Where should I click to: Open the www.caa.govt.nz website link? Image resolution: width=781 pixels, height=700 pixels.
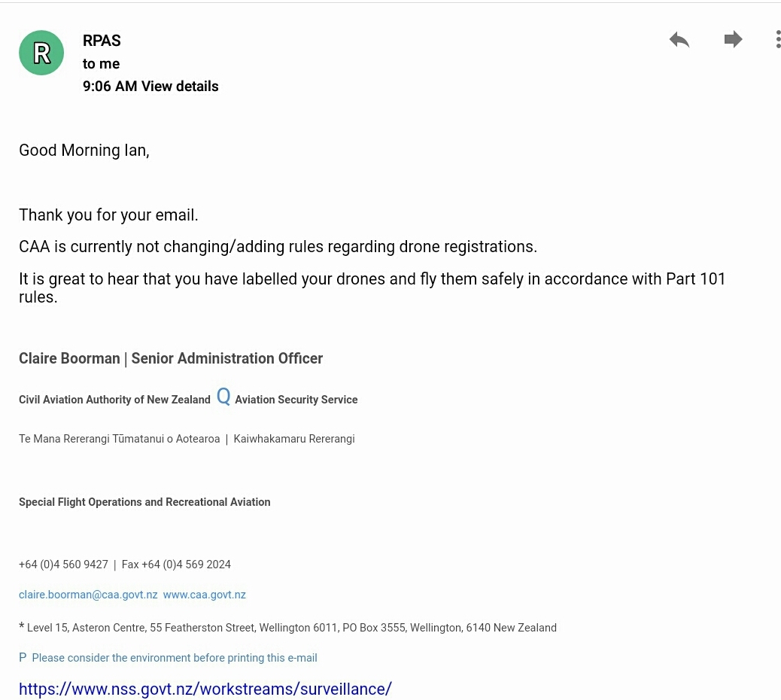[204, 595]
